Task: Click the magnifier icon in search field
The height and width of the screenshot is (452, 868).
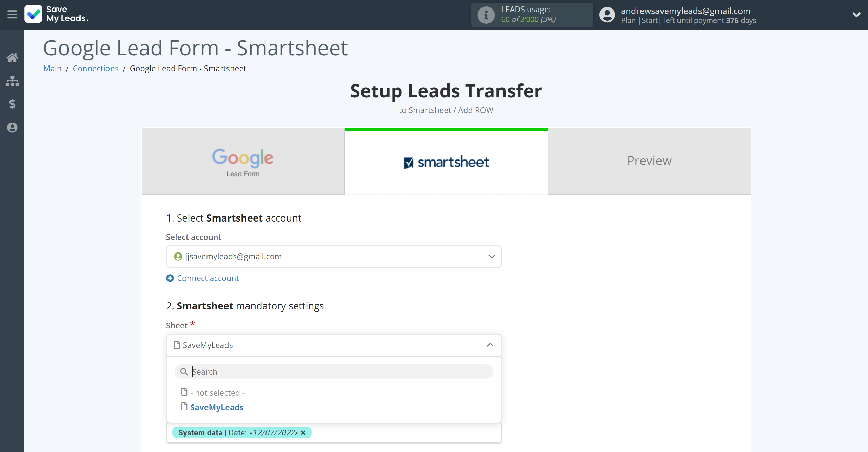Action: [184, 372]
